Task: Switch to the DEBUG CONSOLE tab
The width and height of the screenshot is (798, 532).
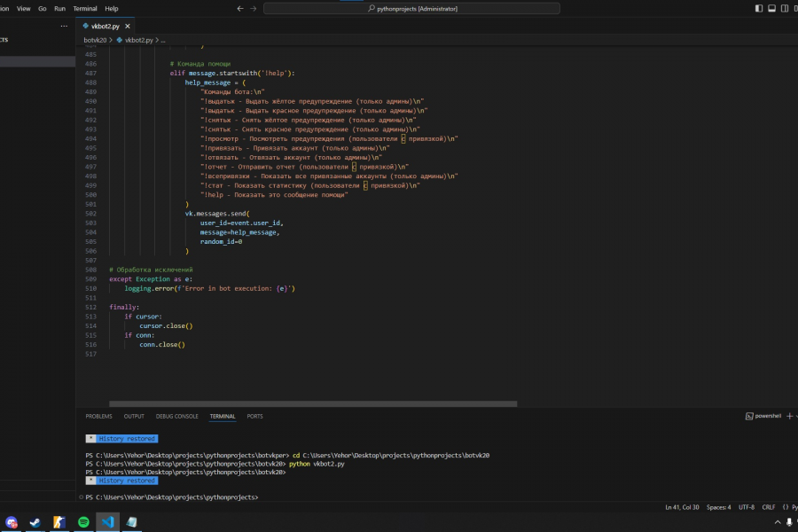Action: click(176, 416)
